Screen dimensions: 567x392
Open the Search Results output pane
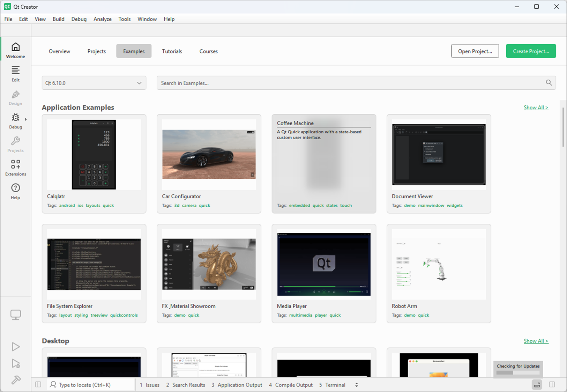tap(186, 385)
